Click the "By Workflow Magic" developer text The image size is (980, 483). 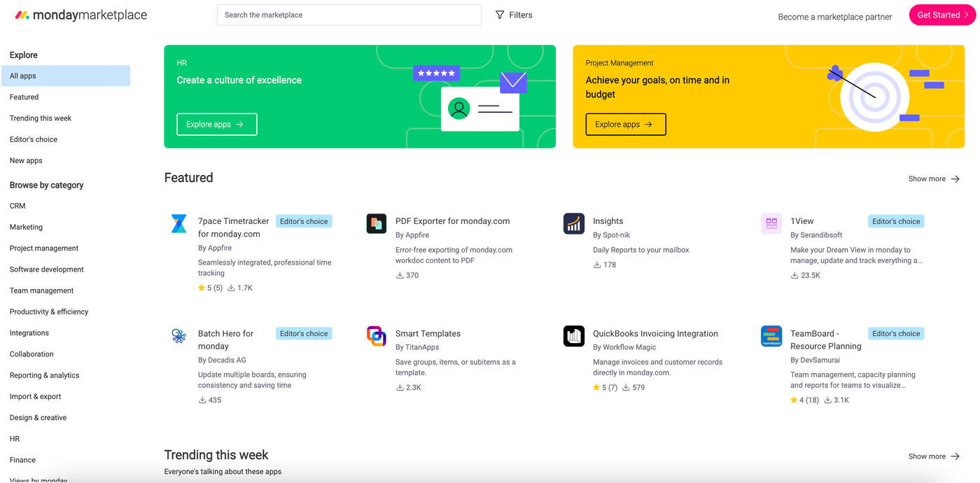point(624,347)
